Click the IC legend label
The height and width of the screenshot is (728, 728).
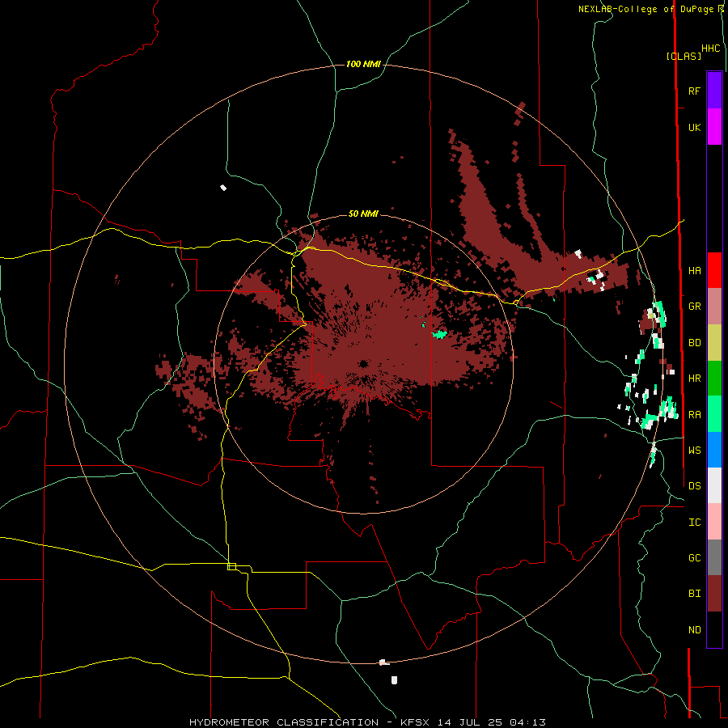click(694, 523)
